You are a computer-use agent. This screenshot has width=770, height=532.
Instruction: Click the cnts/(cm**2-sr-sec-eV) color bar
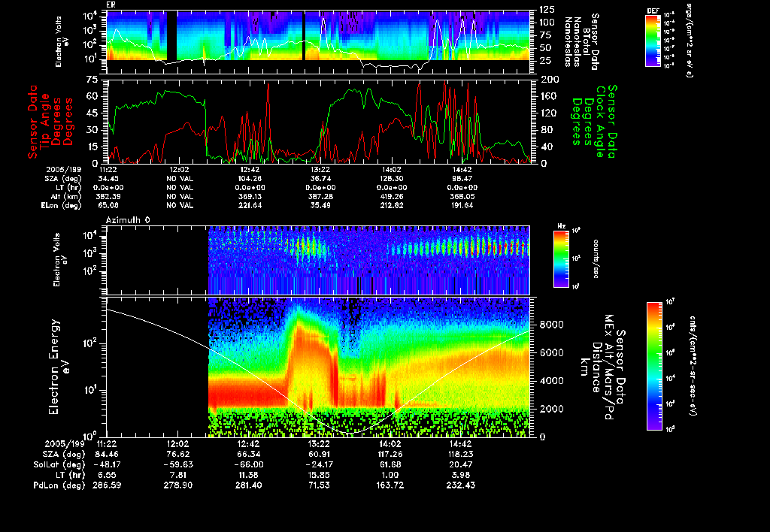click(x=654, y=366)
